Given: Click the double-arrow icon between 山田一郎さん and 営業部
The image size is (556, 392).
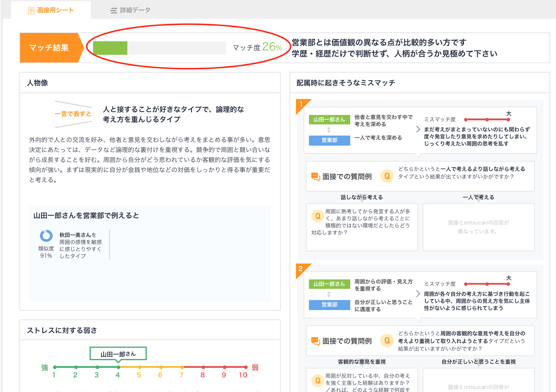Looking at the screenshot, I should pos(329,130).
